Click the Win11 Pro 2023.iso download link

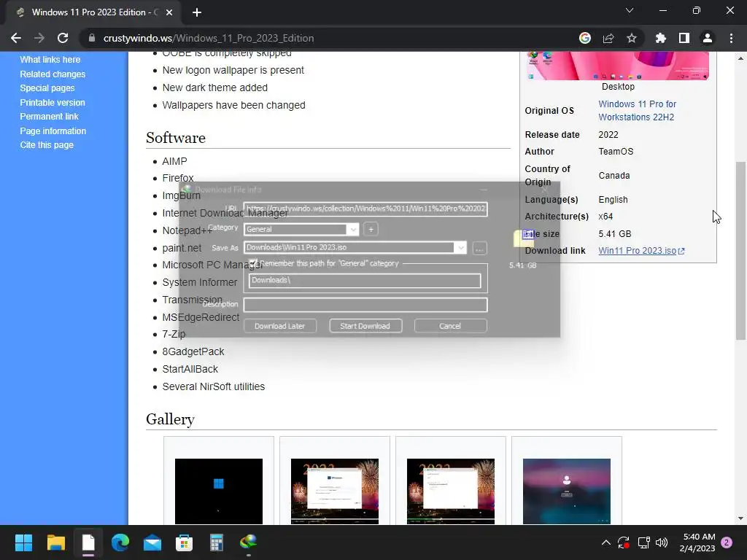[x=641, y=251]
